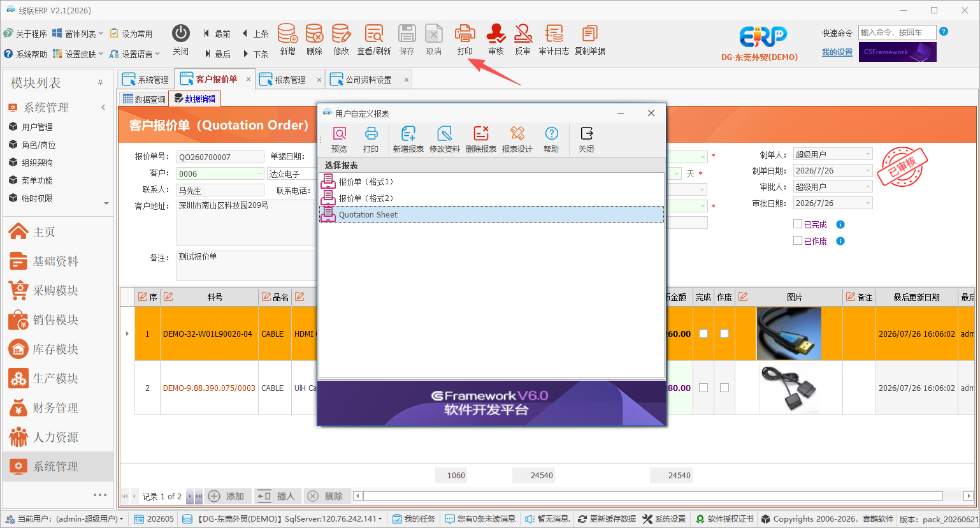
Task: Click the 添加 button below the grid
Action: coord(227,496)
